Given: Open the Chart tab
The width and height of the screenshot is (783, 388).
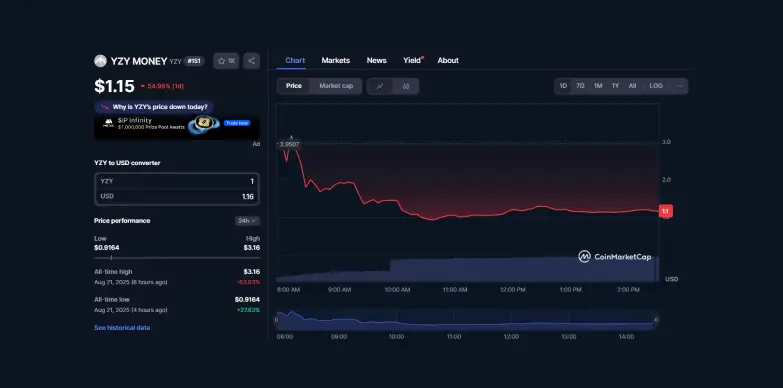Looking at the screenshot, I should coord(295,60).
